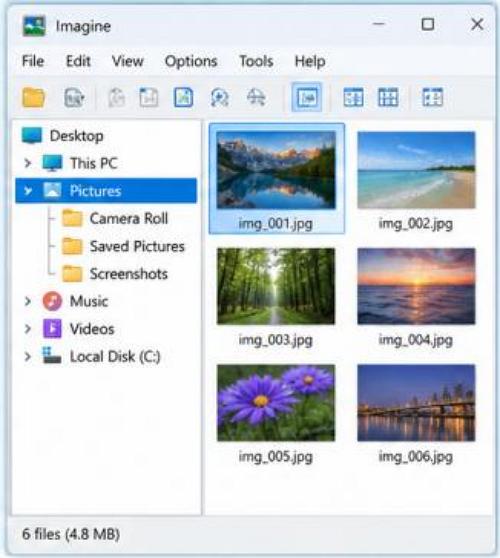
Task: Select the grid layout view icon
Action: [388, 97]
